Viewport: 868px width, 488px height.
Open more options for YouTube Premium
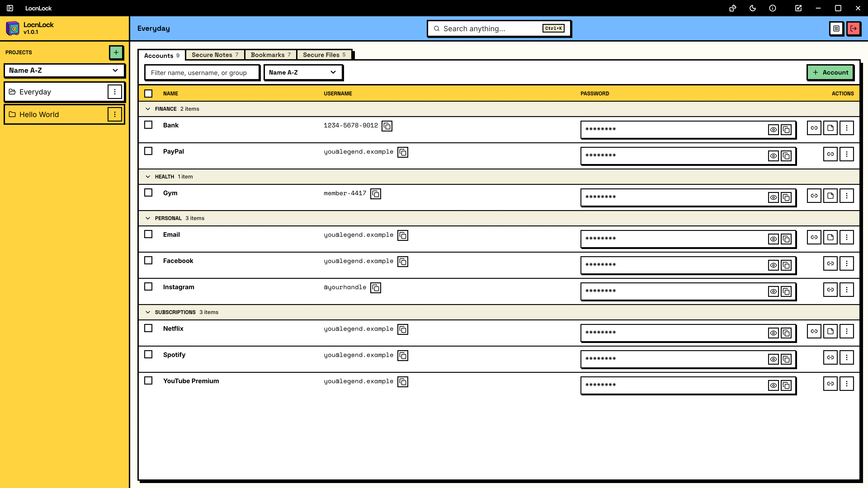click(847, 384)
